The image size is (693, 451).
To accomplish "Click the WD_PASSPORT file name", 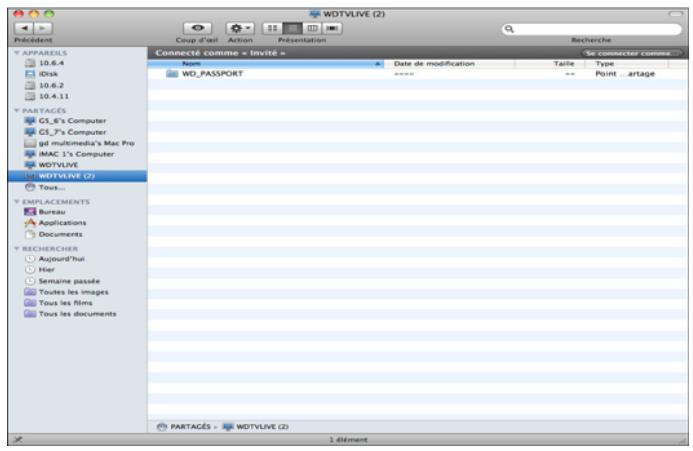I will [x=213, y=74].
